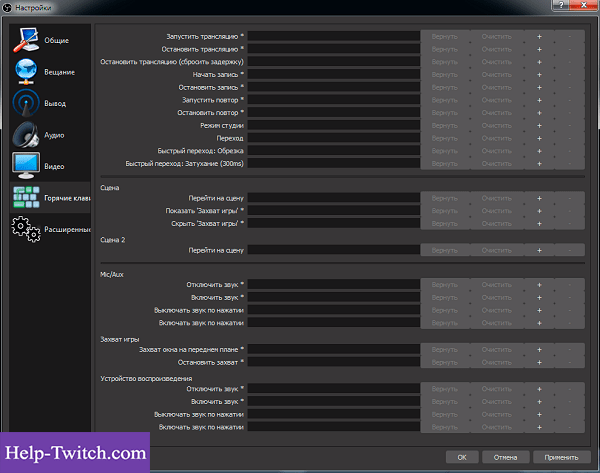Image resolution: width=600 pixels, height=473 pixels.
Task: Open the Расширенные gears icon
Action: point(26,229)
